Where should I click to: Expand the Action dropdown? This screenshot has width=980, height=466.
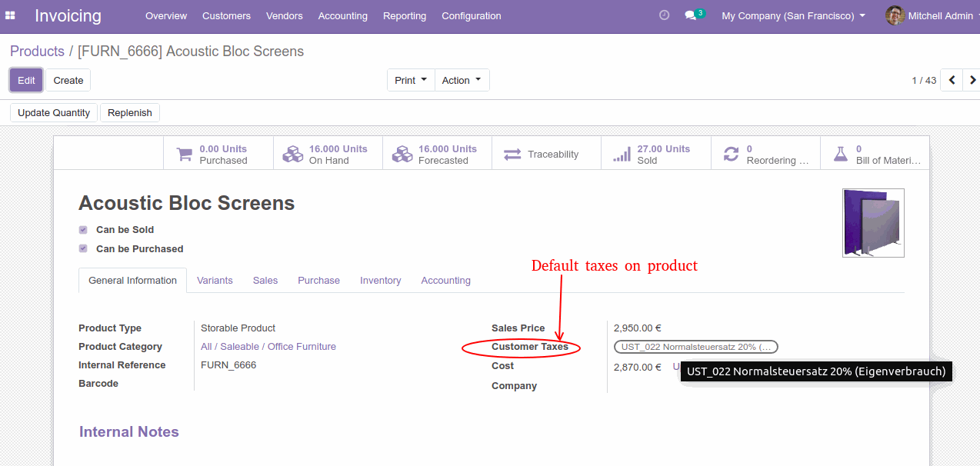coord(462,80)
